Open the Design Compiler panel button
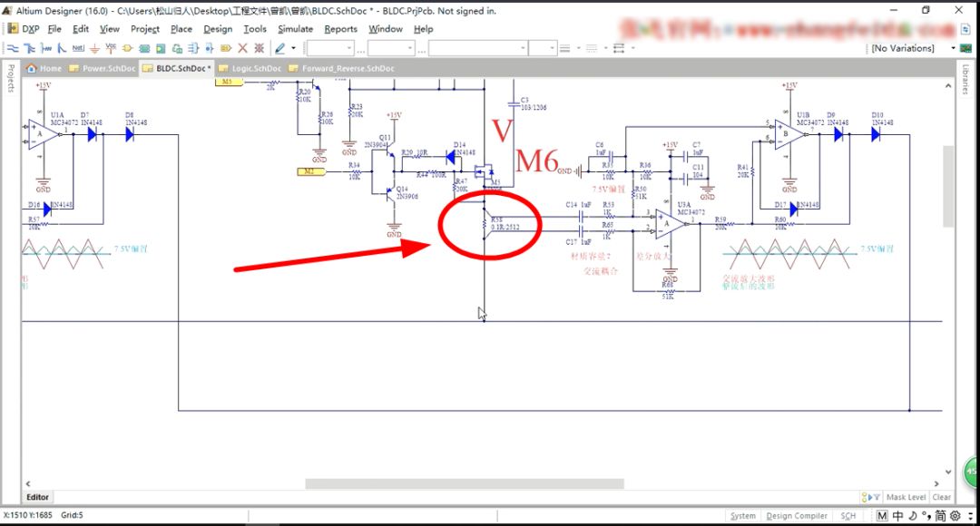The image size is (980, 526). tap(797, 516)
